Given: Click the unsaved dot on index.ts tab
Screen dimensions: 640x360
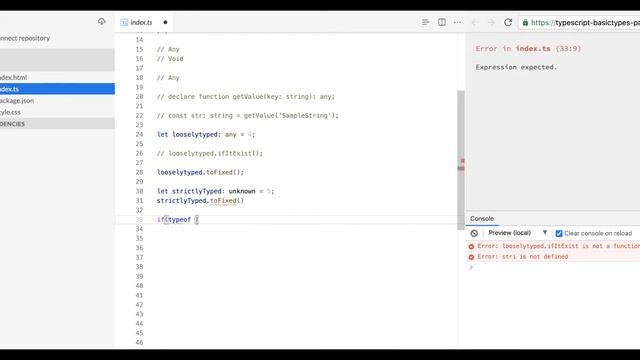Looking at the screenshot, I should click(165, 22).
